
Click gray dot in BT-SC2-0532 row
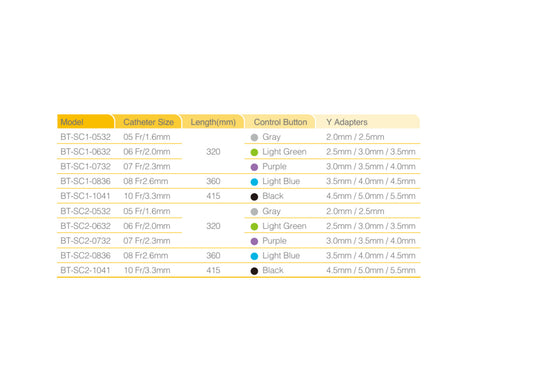click(254, 212)
